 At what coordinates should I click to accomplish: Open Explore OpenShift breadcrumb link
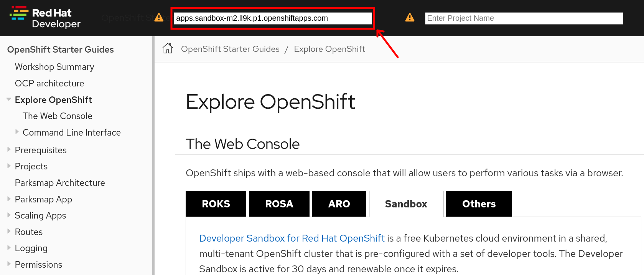[329, 49]
